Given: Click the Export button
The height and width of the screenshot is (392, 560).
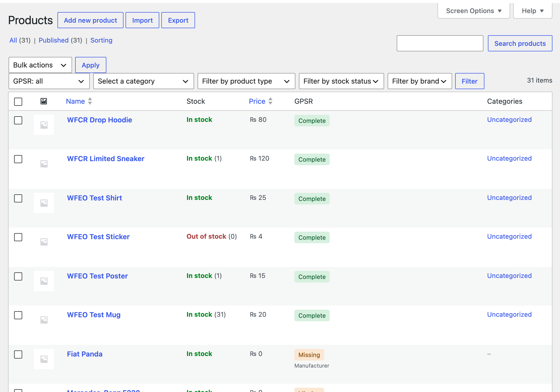Looking at the screenshot, I should coord(178,20).
